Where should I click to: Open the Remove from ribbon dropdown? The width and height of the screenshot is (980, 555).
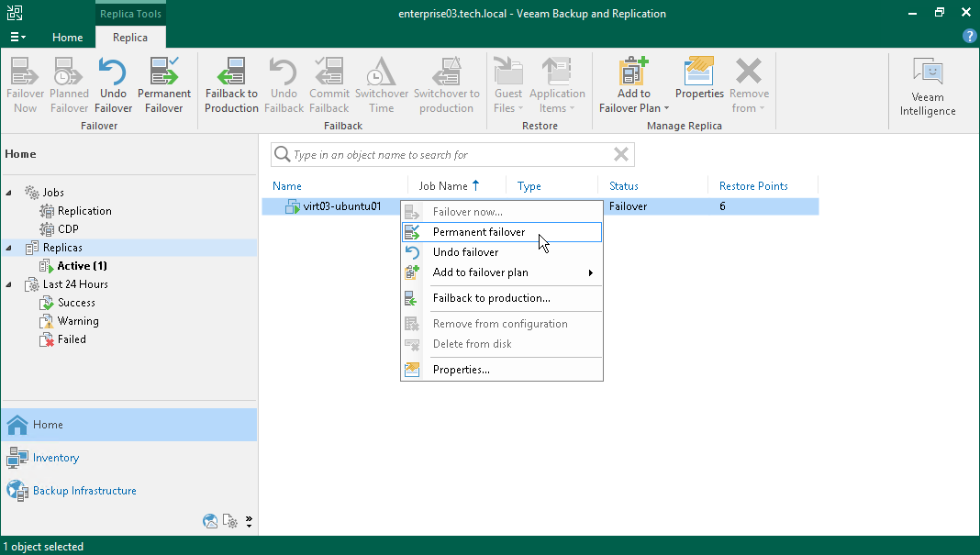click(x=749, y=85)
